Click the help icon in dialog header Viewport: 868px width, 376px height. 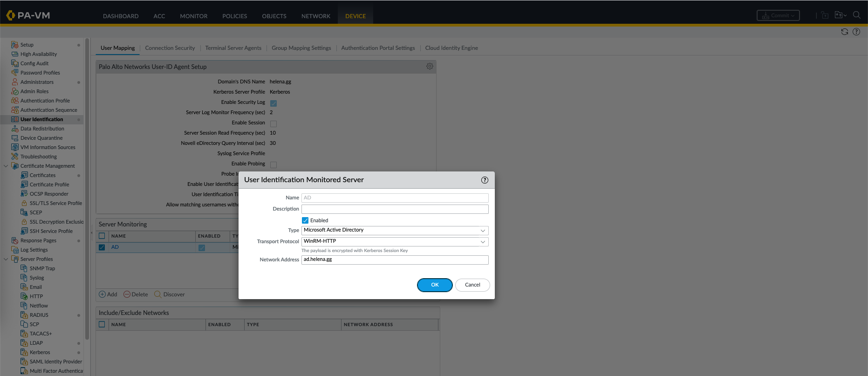pos(485,180)
